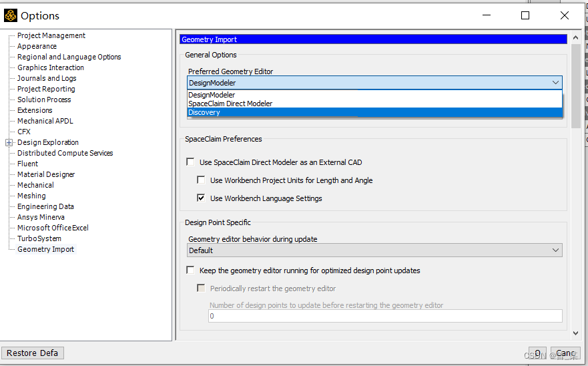588x366 pixels.
Task: Collapse the Preferred Geometry Editor dropdown
Action: [555, 83]
